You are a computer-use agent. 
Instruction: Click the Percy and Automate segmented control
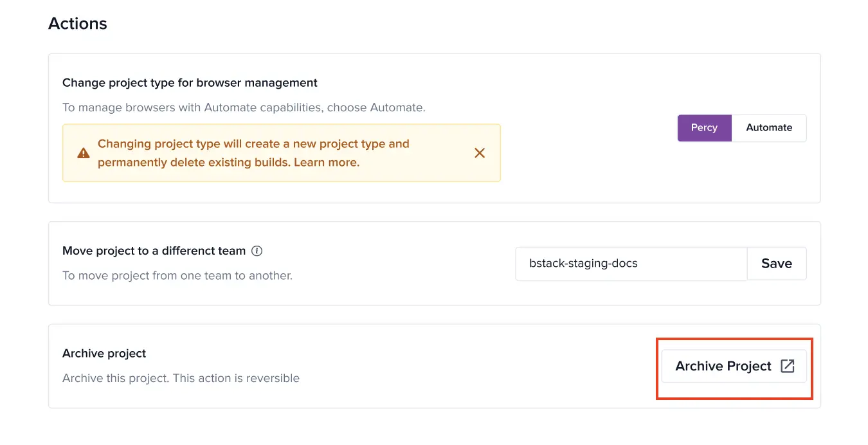(x=741, y=127)
